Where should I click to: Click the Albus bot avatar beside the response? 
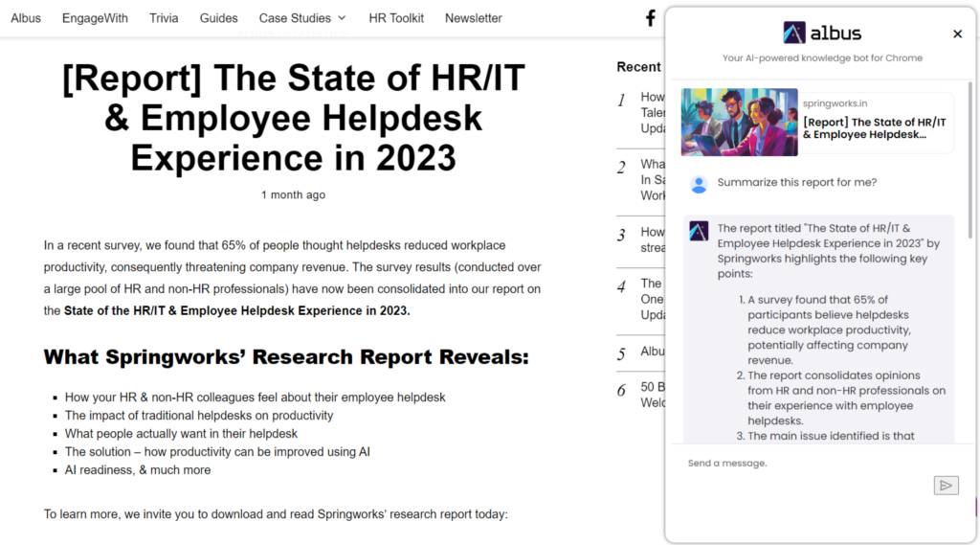point(699,231)
